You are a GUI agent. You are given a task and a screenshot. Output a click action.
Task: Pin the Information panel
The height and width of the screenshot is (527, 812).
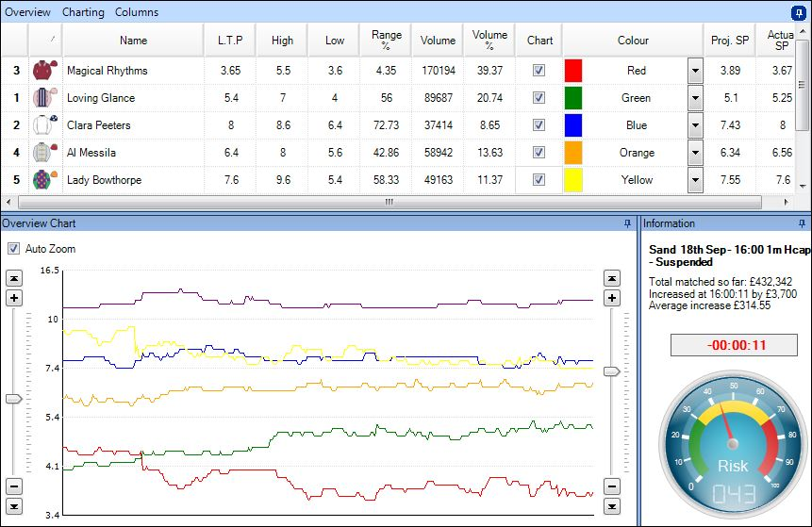point(803,223)
